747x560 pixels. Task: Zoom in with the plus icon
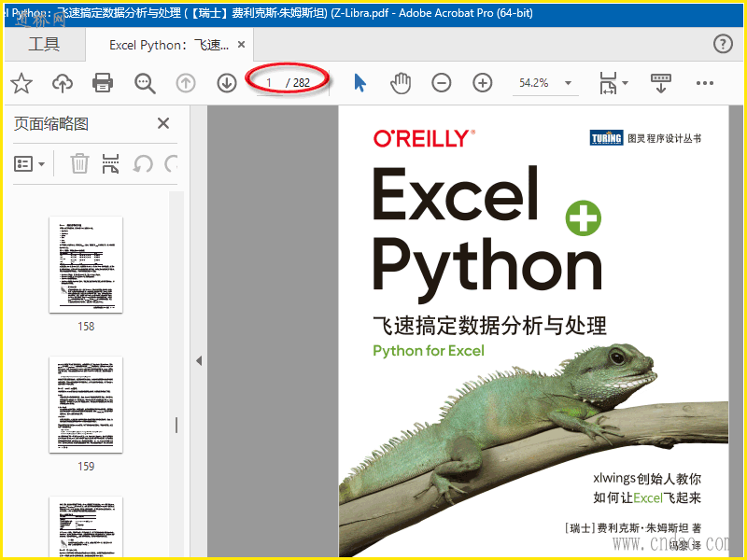pyautogui.click(x=482, y=83)
